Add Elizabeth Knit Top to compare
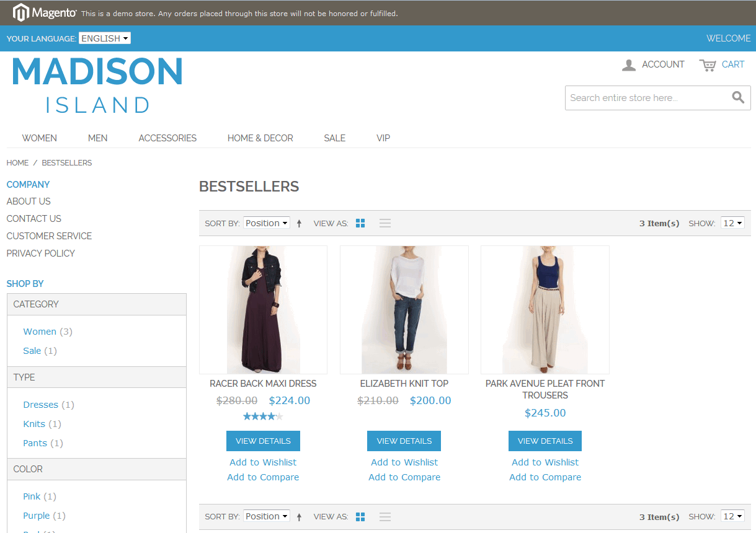 point(404,477)
